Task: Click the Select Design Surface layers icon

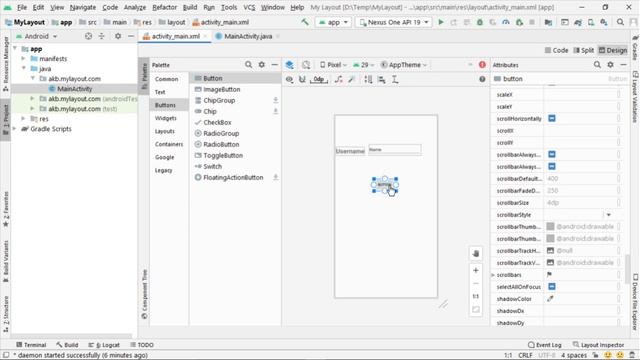Action: [289, 65]
